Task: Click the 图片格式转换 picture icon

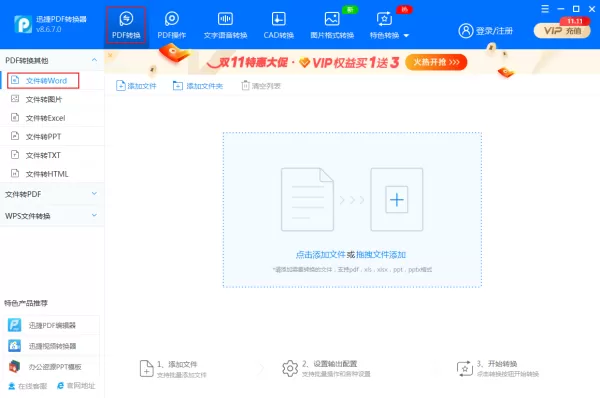Action: pos(332,18)
